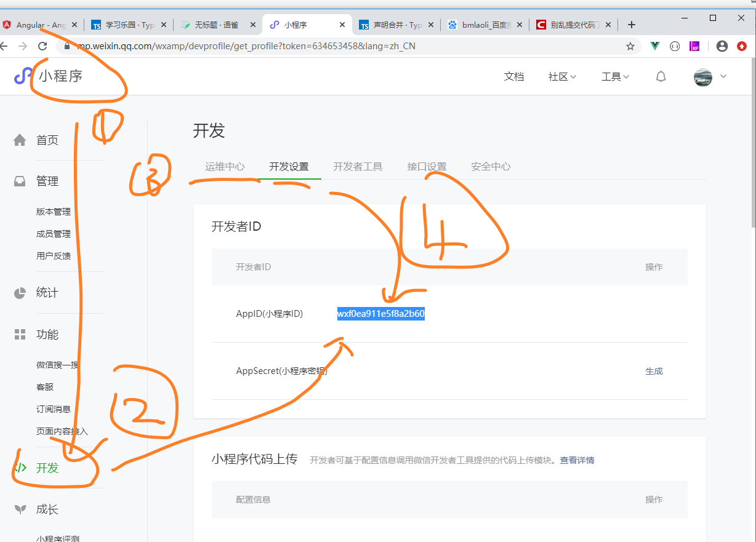This screenshot has height=542, width=756.
Task: Open 页面内容接入 in the sidebar
Action: click(x=62, y=431)
